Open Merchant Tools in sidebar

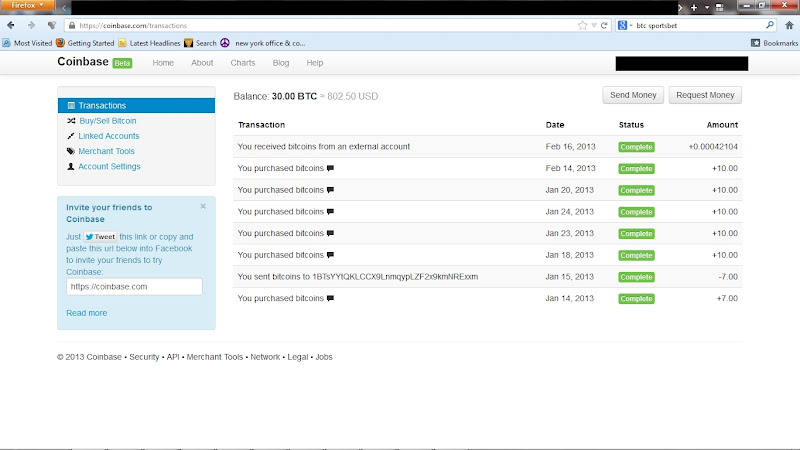[x=106, y=151]
